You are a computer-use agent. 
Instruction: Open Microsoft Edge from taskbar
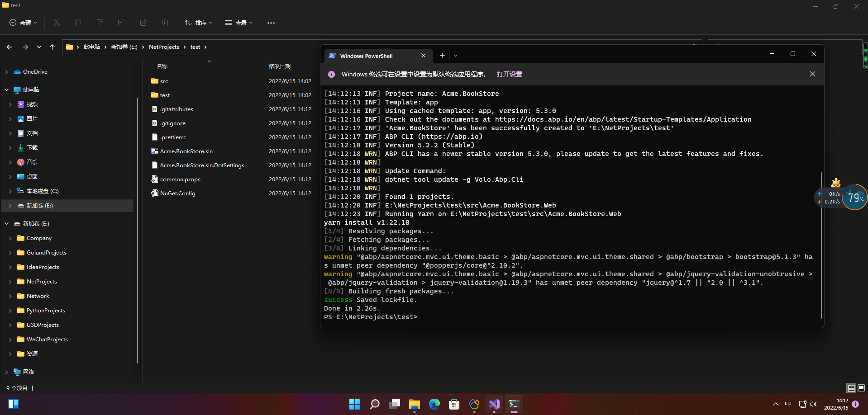pos(434,404)
